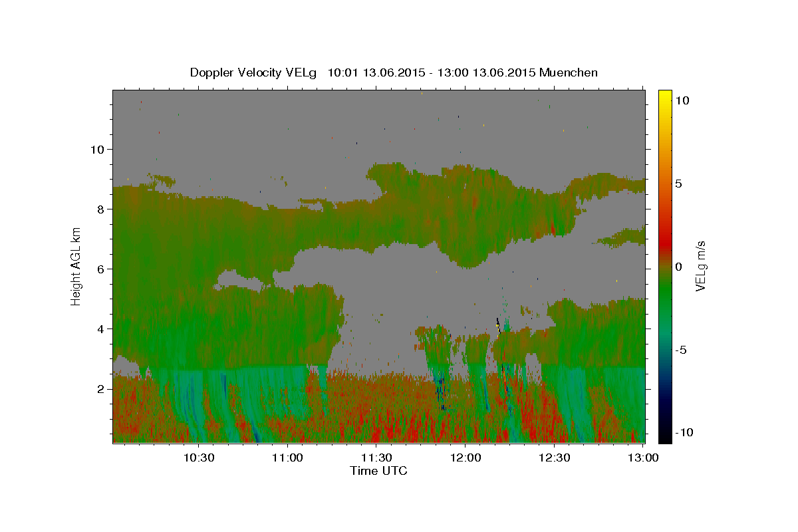Click the 13:00 time tick label

click(643, 458)
